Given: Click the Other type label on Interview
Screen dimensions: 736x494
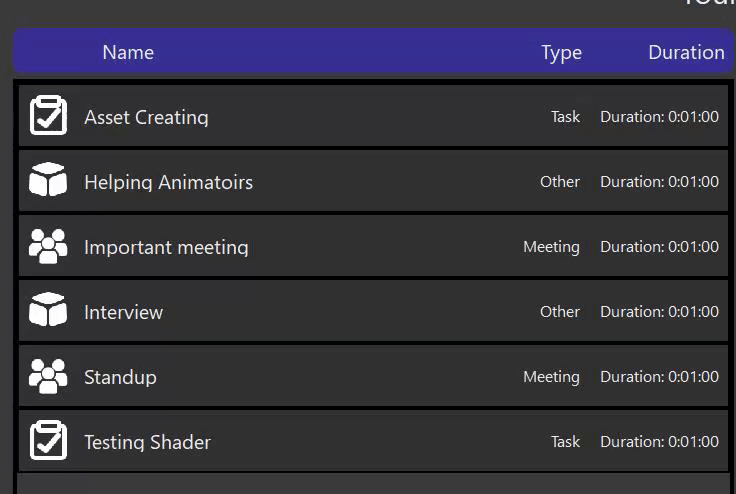Looking at the screenshot, I should point(559,312).
